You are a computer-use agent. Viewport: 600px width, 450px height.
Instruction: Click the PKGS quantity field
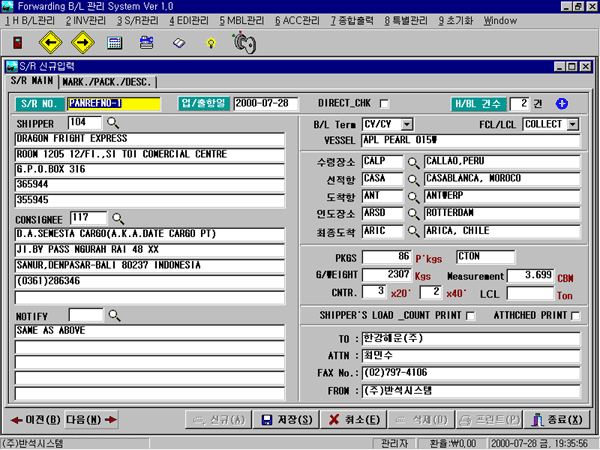[386, 257]
